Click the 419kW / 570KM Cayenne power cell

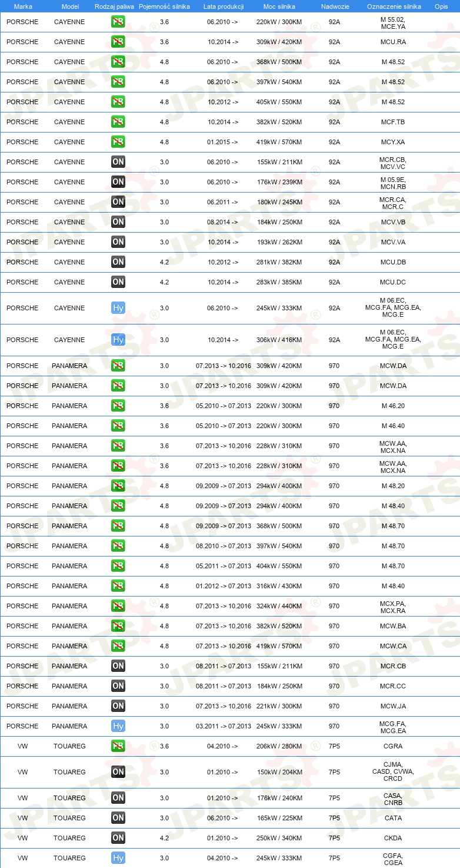coord(279,142)
